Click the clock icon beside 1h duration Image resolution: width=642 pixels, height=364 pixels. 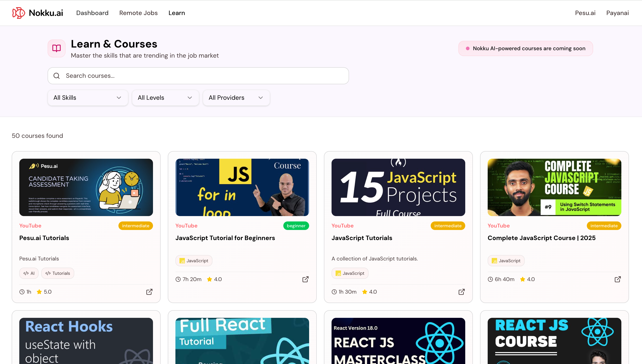tap(22, 292)
